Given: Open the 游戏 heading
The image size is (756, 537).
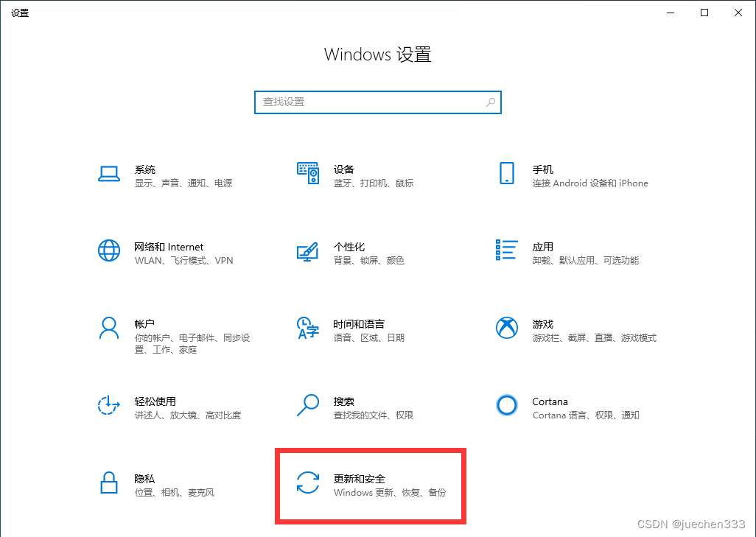Looking at the screenshot, I should 543,324.
